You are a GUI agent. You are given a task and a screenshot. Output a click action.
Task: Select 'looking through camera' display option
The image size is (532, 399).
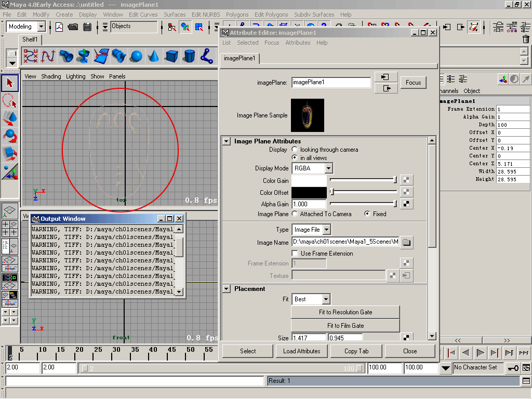click(295, 149)
